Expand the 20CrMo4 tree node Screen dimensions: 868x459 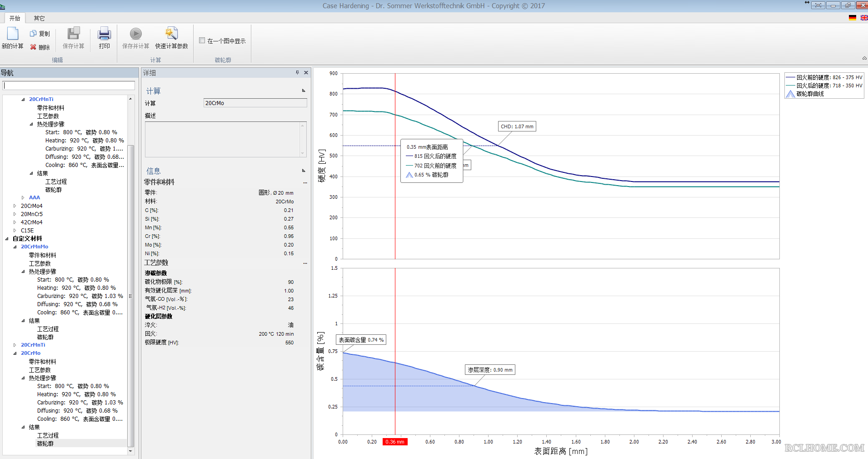pyautogui.click(x=15, y=206)
